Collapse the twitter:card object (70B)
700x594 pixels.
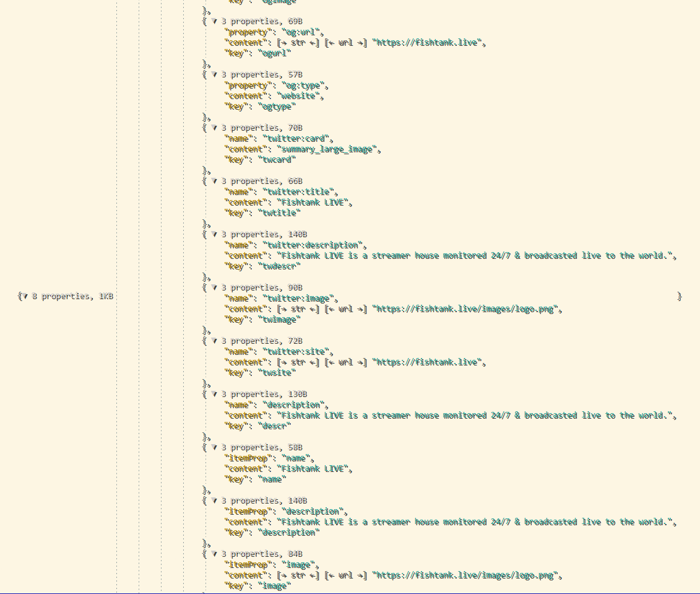coord(214,128)
